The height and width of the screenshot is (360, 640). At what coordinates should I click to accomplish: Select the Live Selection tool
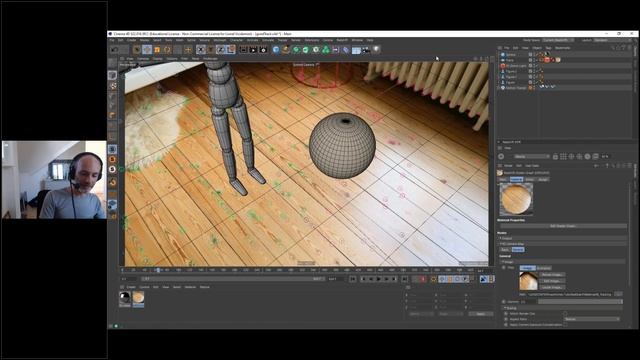pyautogui.click(x=137, y=50)
